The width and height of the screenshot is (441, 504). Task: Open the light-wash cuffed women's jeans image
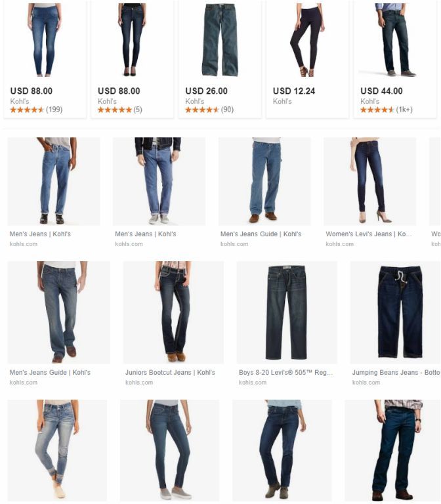(57, 451)
